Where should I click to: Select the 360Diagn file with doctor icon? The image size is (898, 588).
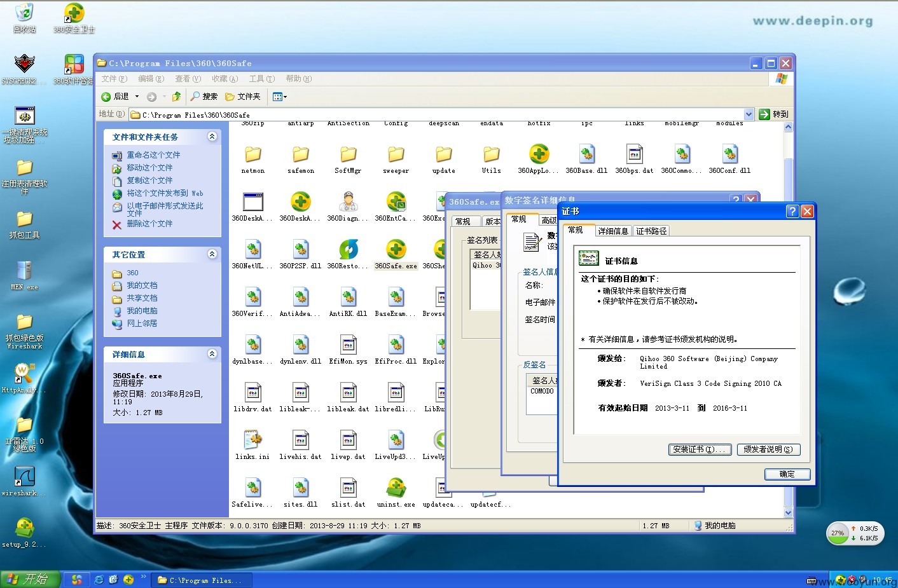[x=348, y=202]
